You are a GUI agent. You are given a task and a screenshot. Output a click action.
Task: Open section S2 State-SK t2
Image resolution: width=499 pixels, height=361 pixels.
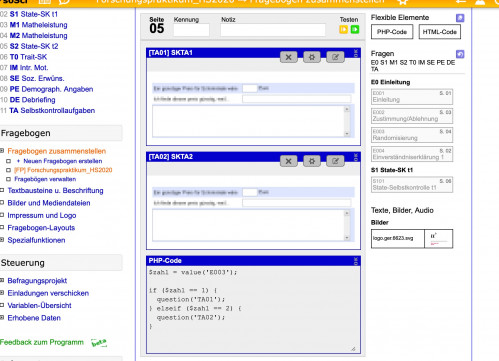[x=34, y=46]
